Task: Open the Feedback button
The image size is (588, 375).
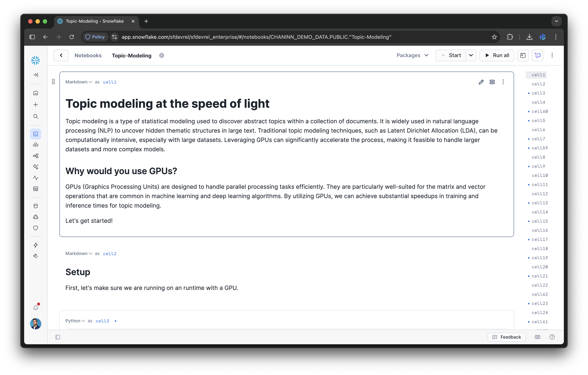Action: click(x=506, y=337)
